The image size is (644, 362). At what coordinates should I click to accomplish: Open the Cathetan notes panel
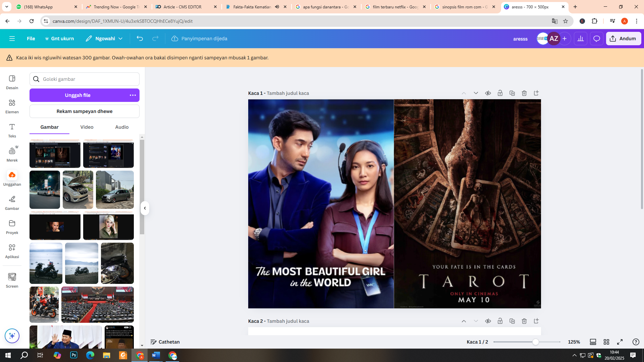[x=165, y=342]
